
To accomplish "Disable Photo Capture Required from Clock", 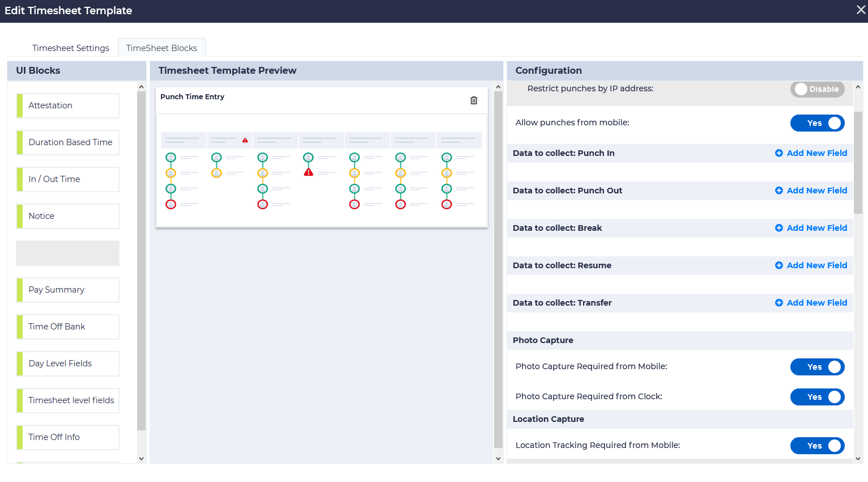I will coord(817,397).
